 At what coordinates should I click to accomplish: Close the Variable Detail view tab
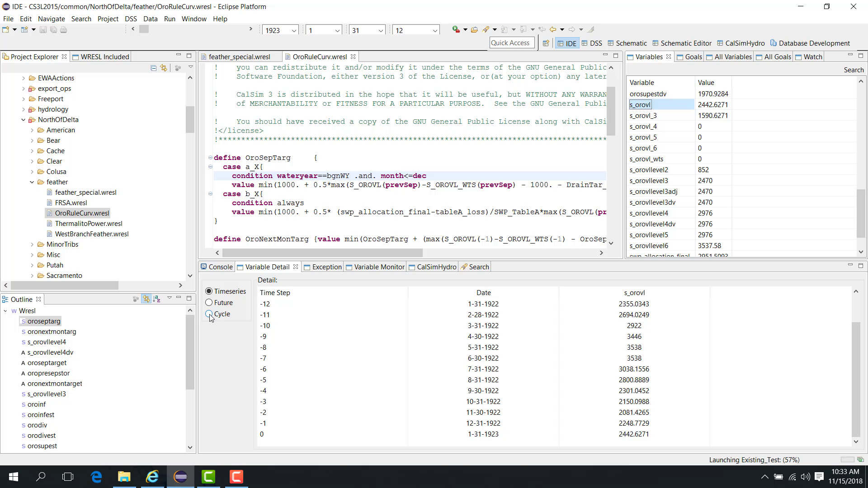tap(296, 267)
